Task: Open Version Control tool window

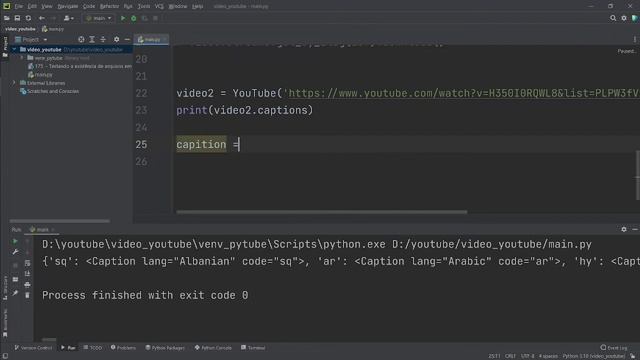Action: 33,348
